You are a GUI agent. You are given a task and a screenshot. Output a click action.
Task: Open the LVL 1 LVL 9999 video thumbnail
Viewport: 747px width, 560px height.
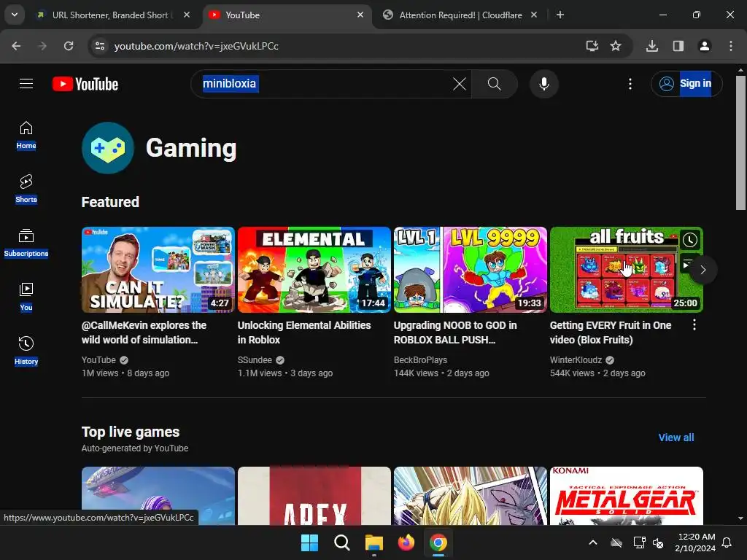click(471, 270)
